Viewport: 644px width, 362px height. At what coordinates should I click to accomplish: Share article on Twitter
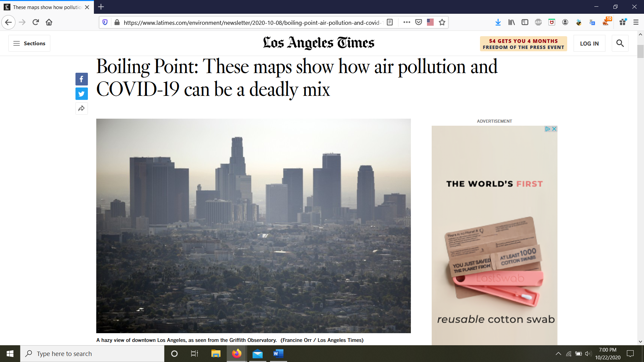pos(82,94)
